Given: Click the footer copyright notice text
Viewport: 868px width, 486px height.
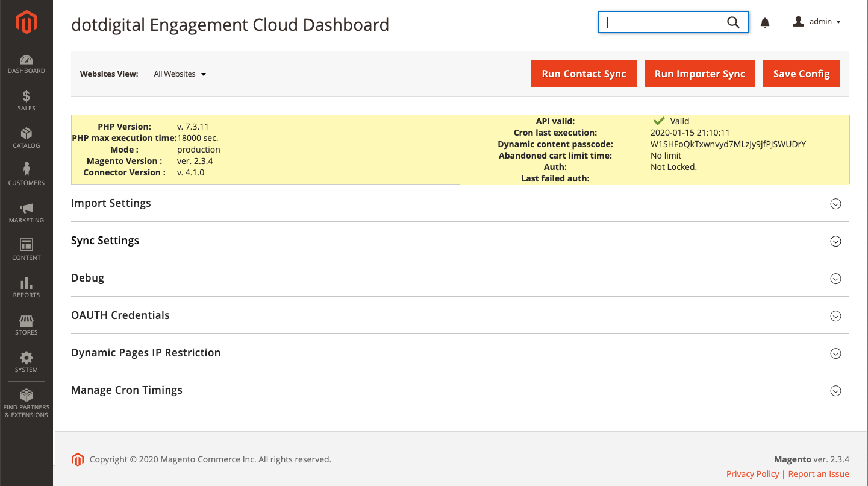Looking at the screenshot, I should click(x=210, y=459).
